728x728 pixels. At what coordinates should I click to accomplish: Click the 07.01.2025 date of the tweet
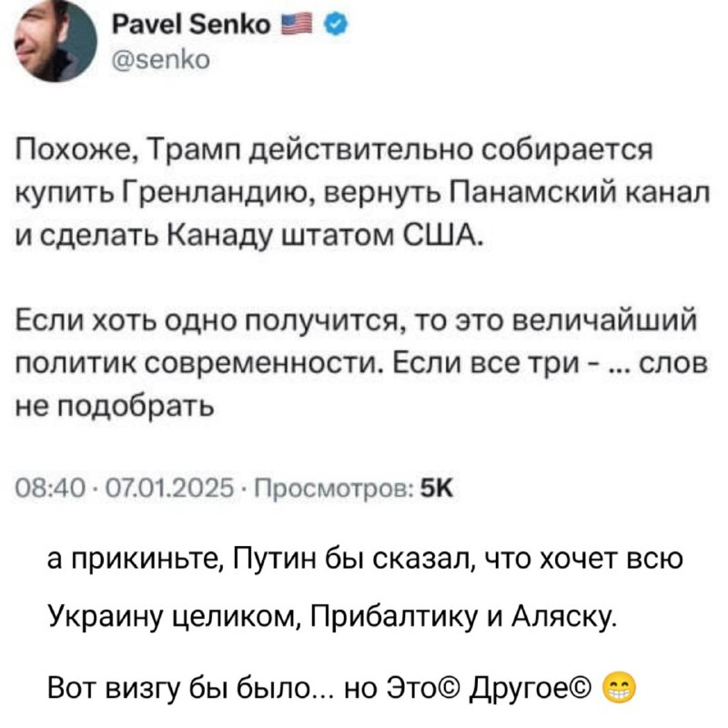click(170, 489)
